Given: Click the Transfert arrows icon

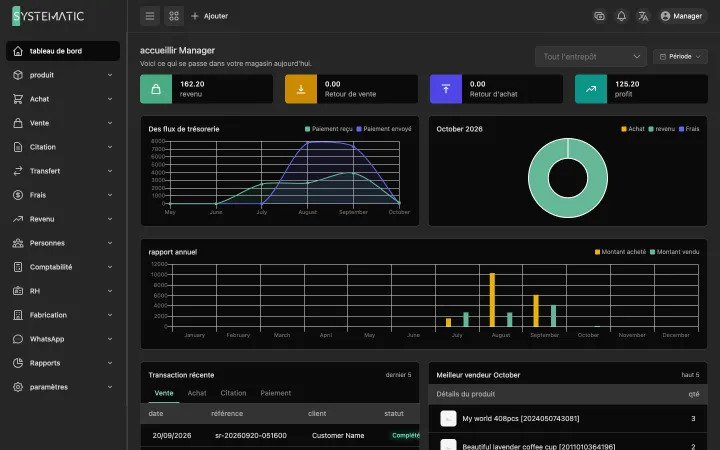Looking at the screenshot, I should (18, 171).
